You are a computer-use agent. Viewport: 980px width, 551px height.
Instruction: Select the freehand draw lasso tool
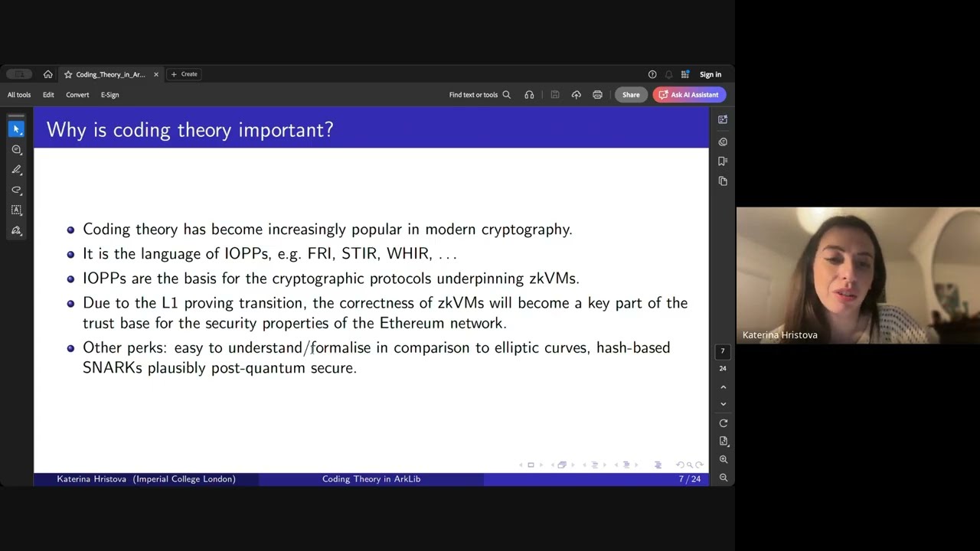point(17,190)
